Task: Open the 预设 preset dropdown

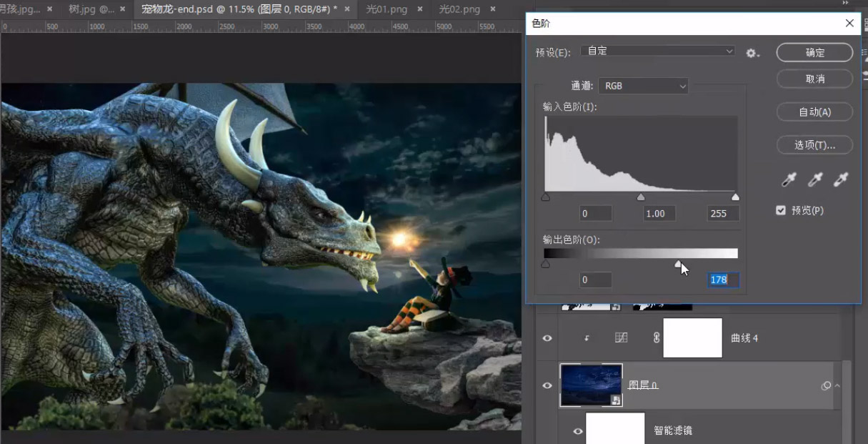Action: [658, 51]
